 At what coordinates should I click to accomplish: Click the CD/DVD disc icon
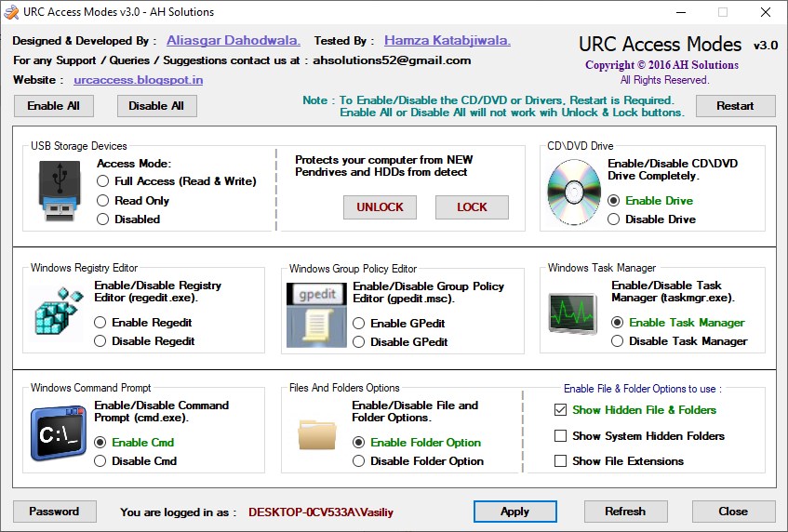point(574,192)
